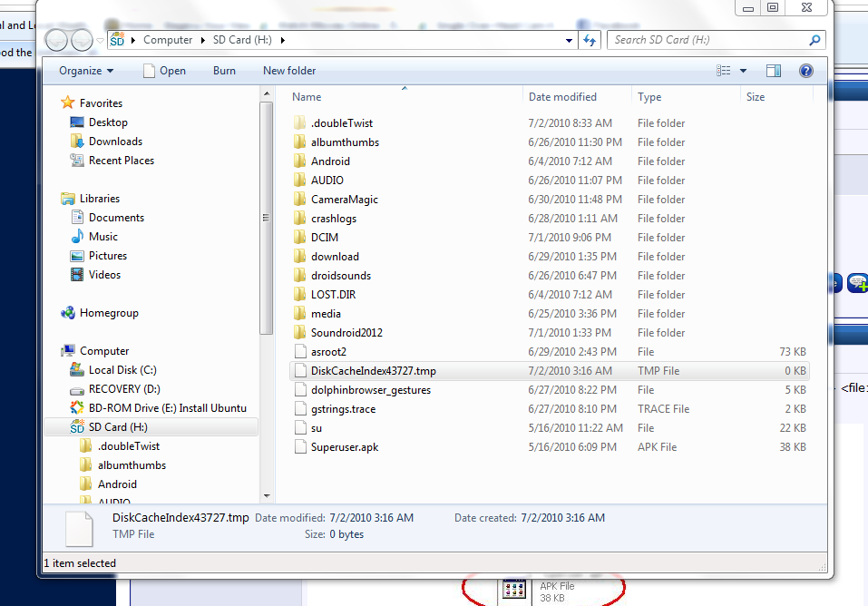This screenshot has width=868, height=606.
Task: Open Android under SD Card in tree
Action: click(117, 484)
